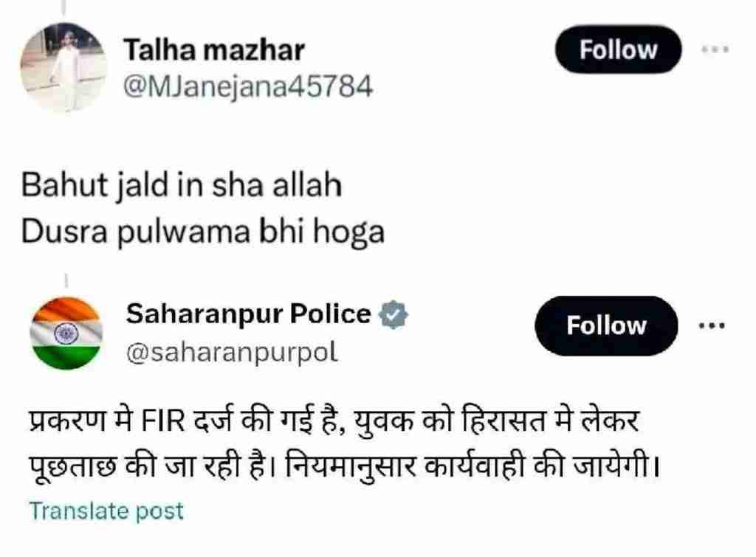This screenshot has width=756, height=557.
Task: Click the thread connector above the Saharanpur Police avatar
Action: coord(66,280)
